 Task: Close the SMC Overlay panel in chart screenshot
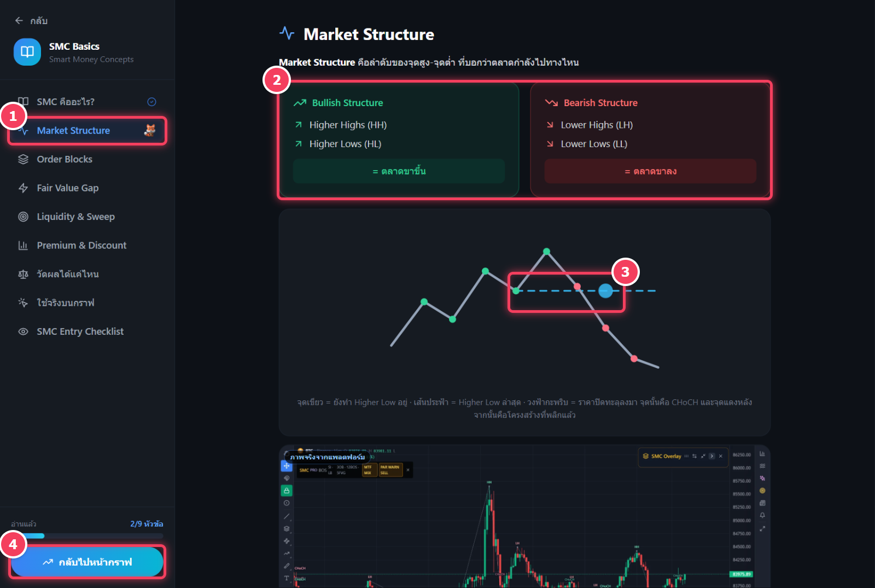(721, 456)
